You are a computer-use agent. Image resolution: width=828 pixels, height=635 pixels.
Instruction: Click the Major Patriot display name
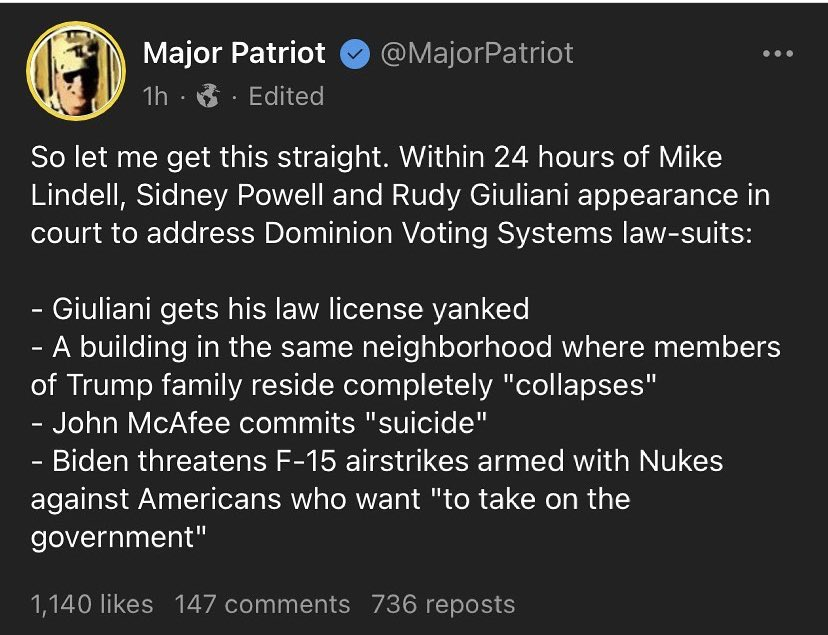235,54
